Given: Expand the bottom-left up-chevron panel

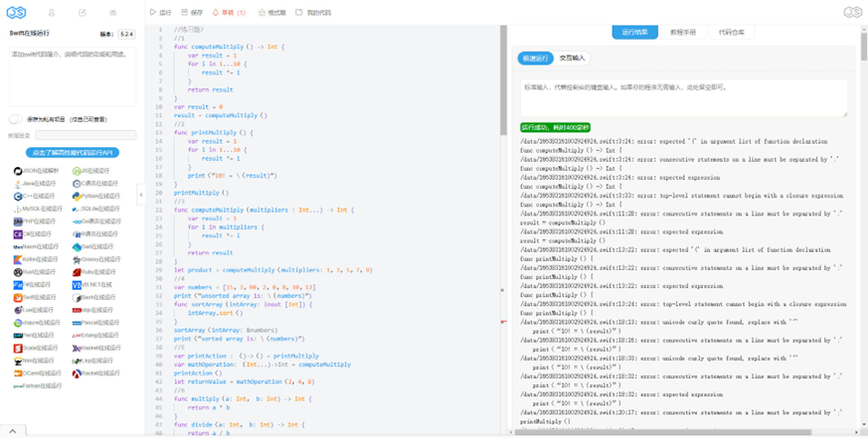Looking at the screenshot, I should point(13,431).
